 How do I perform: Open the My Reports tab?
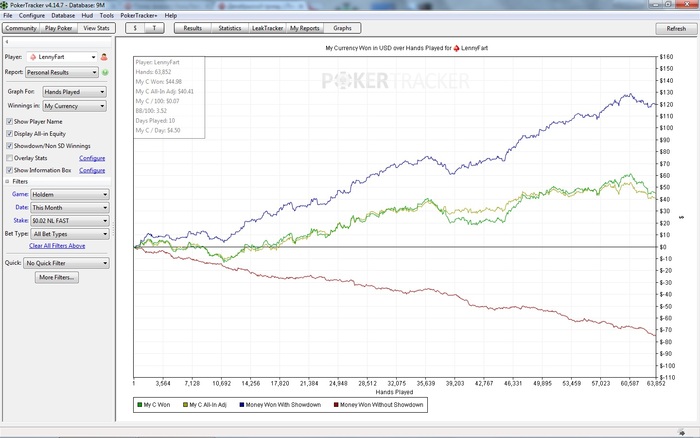pyautogui.click(x=305, y=28)
